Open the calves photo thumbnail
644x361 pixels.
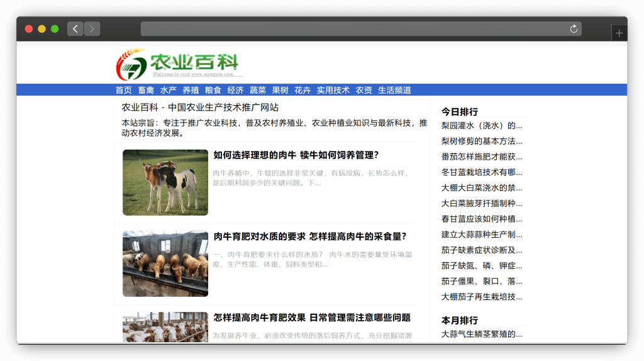[165, 182]
